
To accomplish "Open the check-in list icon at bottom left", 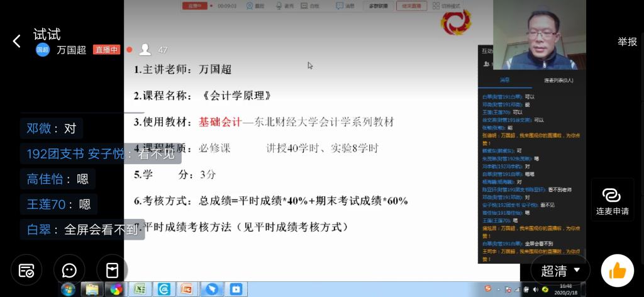I will [26, 271].
